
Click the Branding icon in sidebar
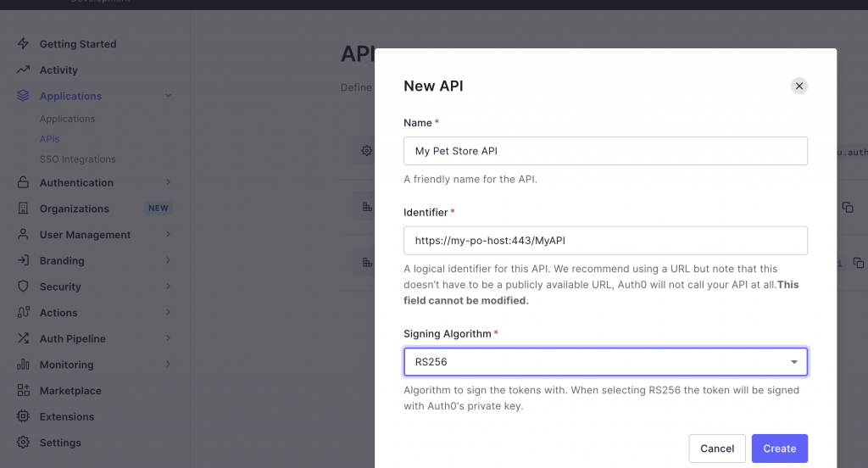(x=23, y=259)
